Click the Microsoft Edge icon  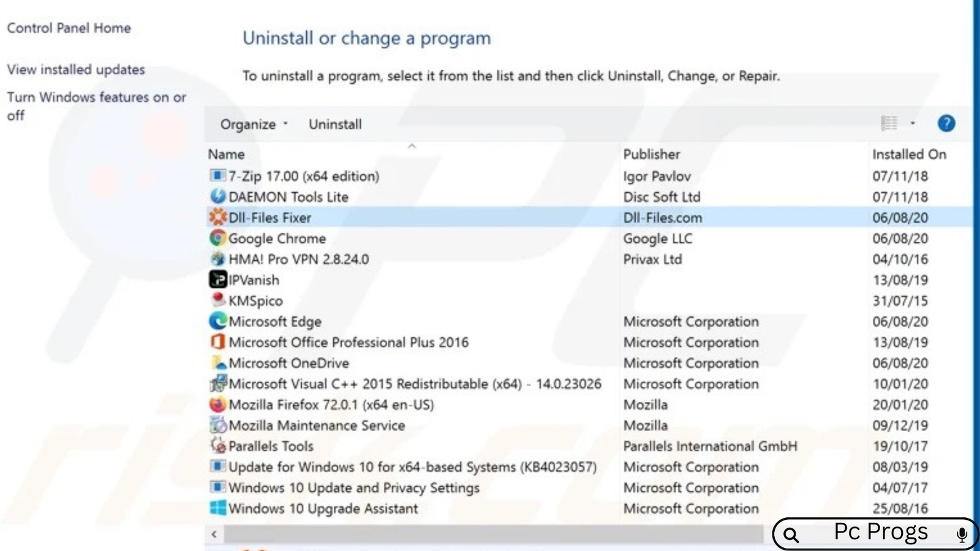(x=217, y=321)
